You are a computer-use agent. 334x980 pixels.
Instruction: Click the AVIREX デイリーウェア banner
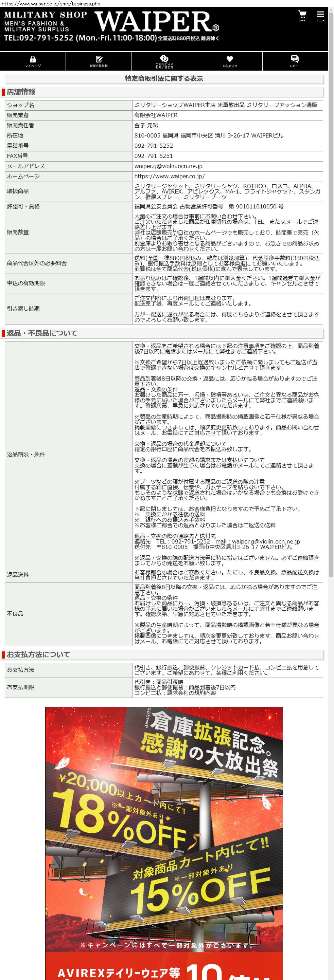(x=164, y=966)
